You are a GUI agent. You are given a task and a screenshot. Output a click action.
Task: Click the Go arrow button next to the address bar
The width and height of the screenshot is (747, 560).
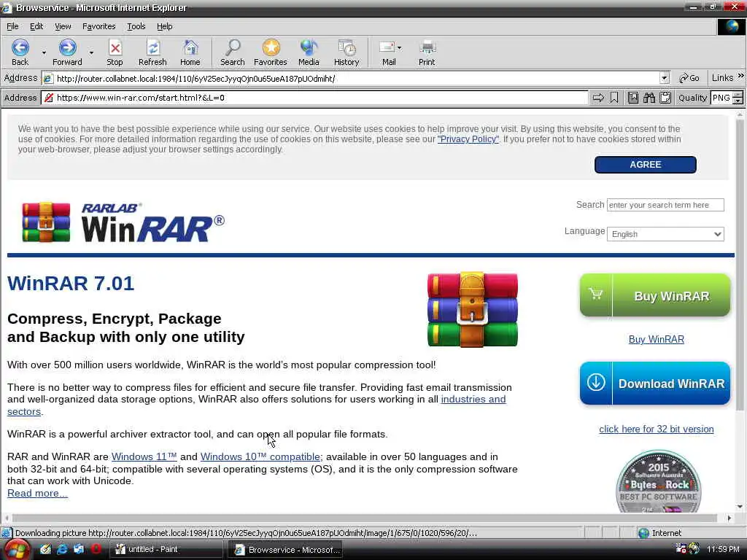click(x=689, y=78)
